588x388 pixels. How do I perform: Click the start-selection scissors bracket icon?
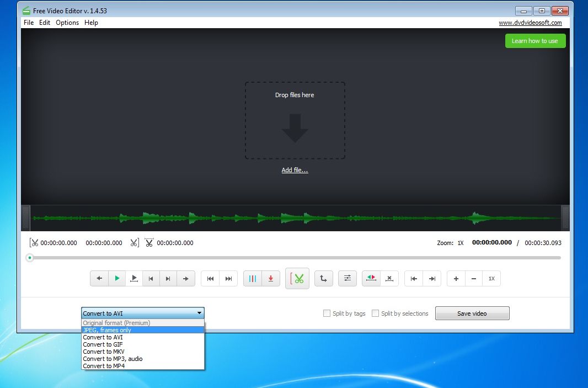tap(34, 243)
